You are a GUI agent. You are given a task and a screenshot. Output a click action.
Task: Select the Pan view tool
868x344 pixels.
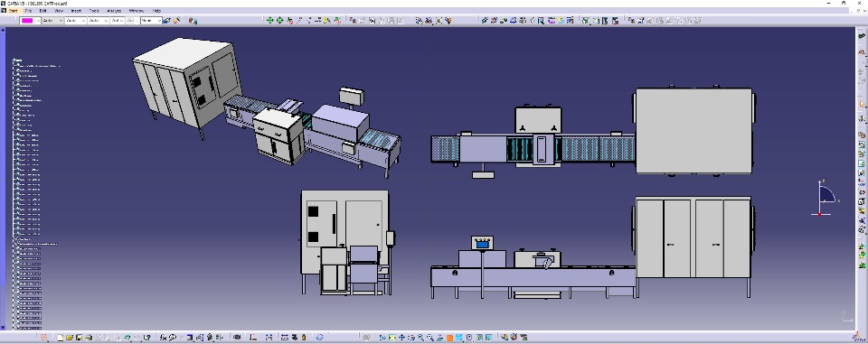(x=401, y=338)
